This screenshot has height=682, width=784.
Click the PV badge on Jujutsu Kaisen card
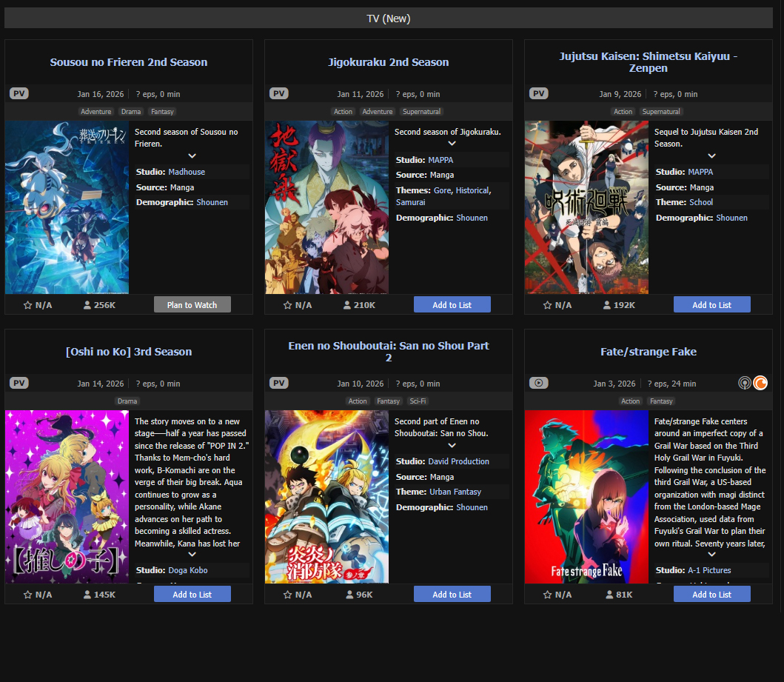tap(539, 93)
